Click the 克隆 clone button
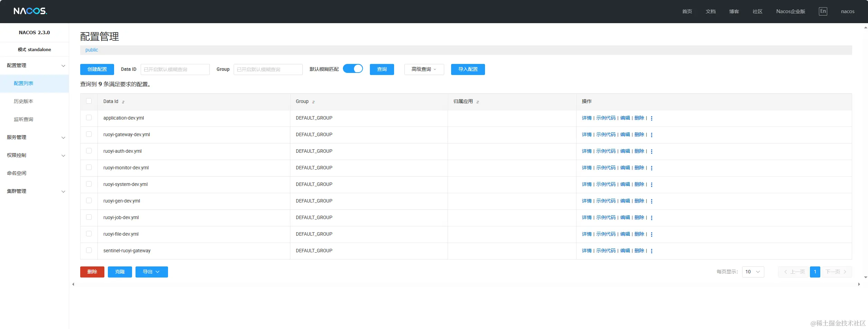This screenshot has width=868, height=329. click(x=120, y=272)
